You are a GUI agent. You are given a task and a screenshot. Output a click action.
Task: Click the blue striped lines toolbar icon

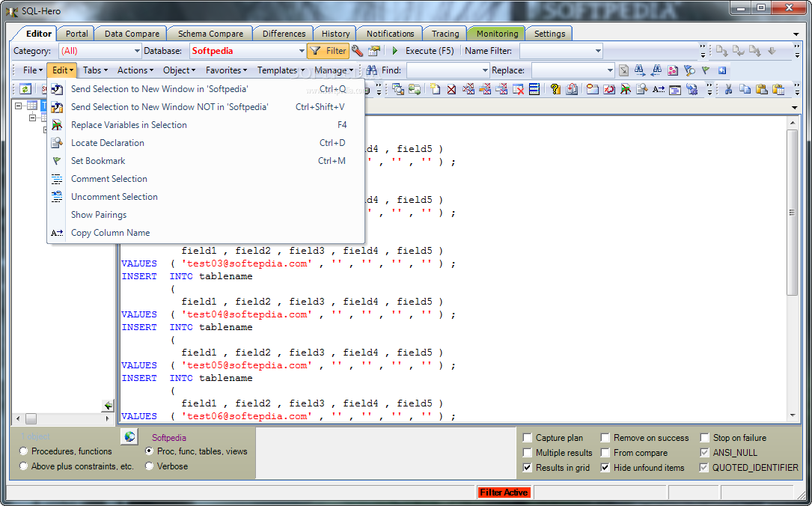click(534, 89)
